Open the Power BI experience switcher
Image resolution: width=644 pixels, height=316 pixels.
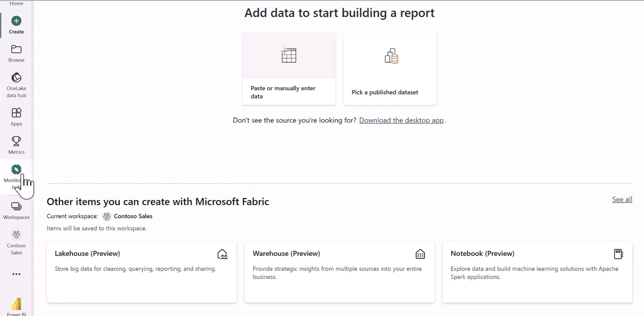click(x=16, y=306)
